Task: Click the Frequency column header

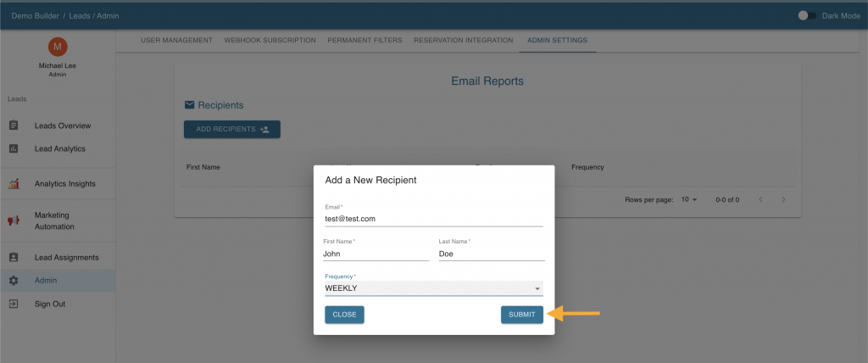Action: coord(587,167)
